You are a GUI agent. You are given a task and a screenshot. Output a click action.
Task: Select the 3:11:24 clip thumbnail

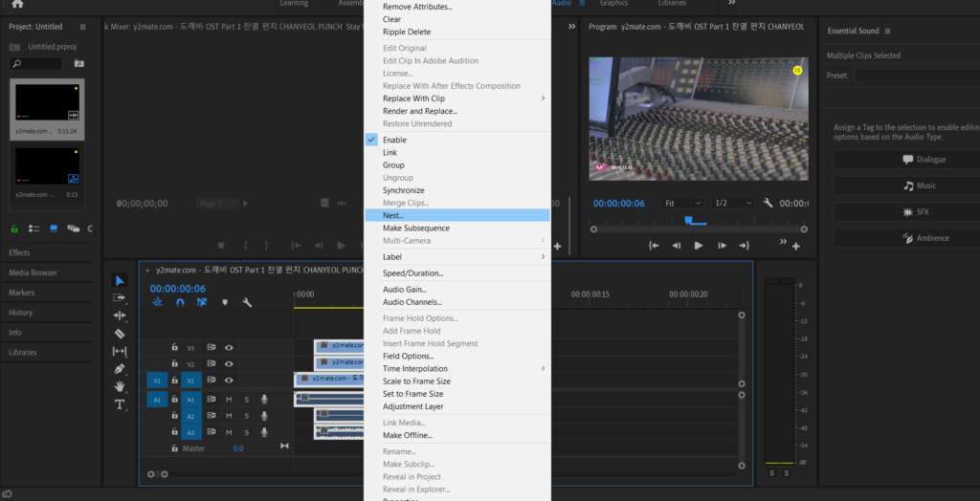pyautogui.click(x=48, y=103)
